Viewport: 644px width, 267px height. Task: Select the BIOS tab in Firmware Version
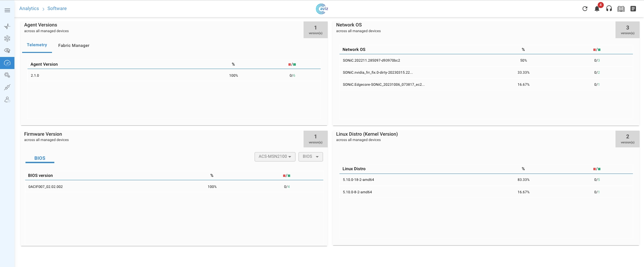40,158
